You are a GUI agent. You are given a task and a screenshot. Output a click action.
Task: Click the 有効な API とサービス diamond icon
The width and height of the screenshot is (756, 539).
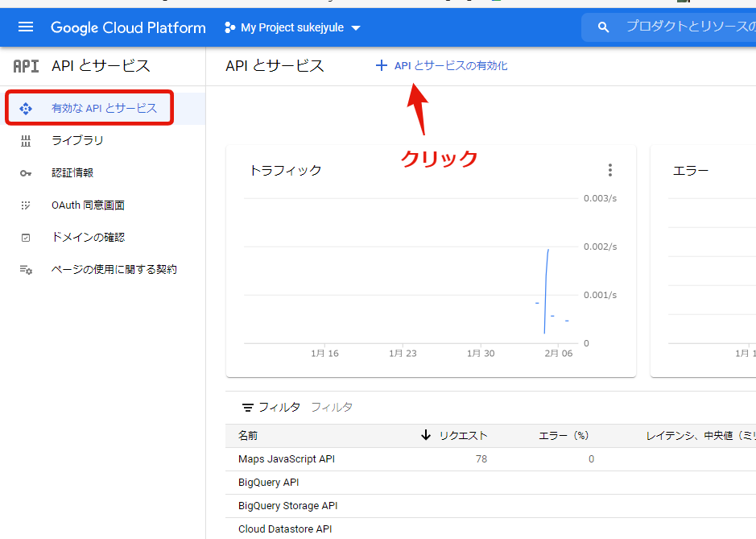[x=26, y=109]
